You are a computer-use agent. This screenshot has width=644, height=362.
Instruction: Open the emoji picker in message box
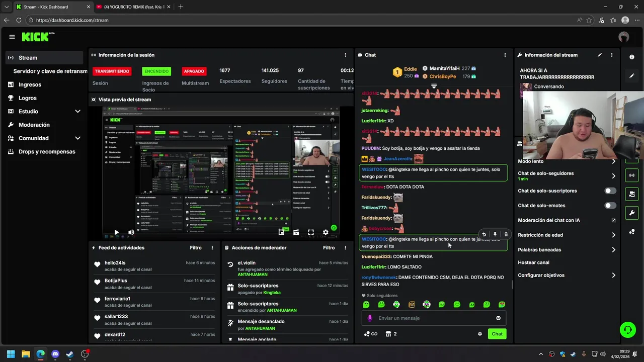[499, 318]
